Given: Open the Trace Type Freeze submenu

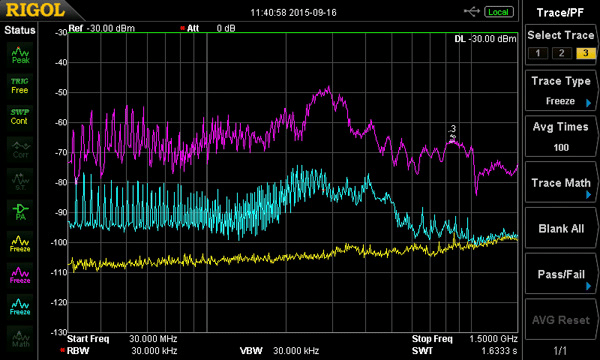Looking at the screenshot, I should tap(560, 91).
